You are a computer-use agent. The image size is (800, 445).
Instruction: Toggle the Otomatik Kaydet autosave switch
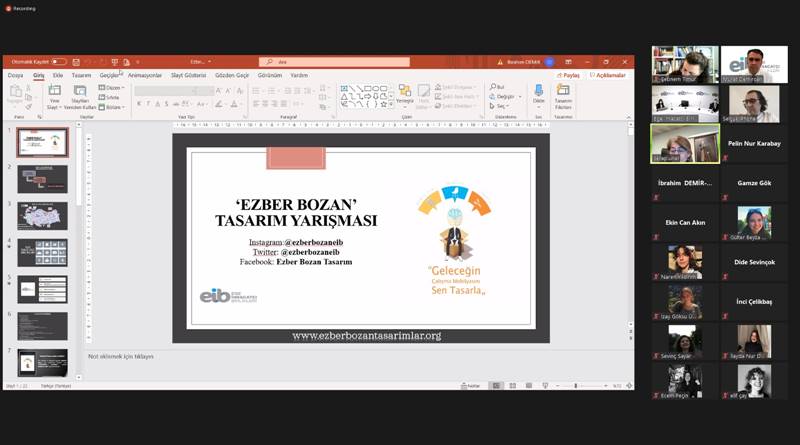click(59, 62)
